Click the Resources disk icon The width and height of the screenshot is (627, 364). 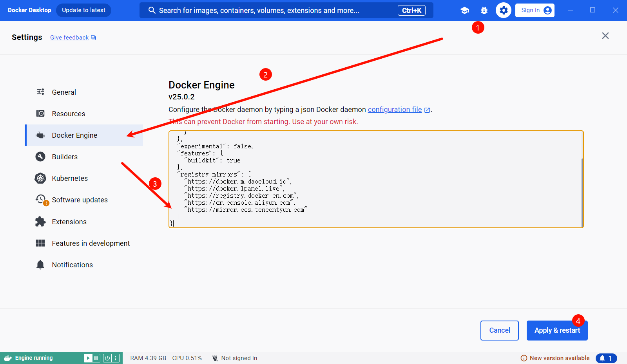tap(40, 114)
